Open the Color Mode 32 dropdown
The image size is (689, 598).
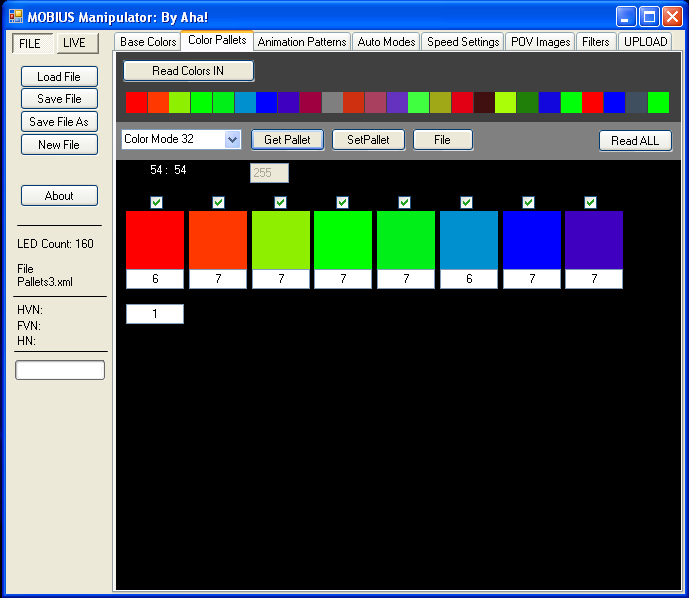[232, 140]
